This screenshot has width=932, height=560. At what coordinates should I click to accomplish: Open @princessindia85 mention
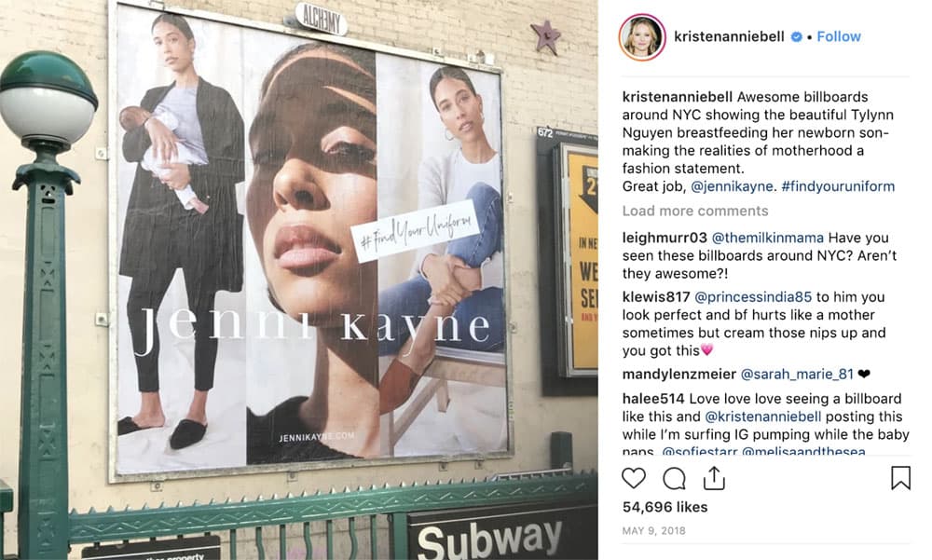(752, 296)
